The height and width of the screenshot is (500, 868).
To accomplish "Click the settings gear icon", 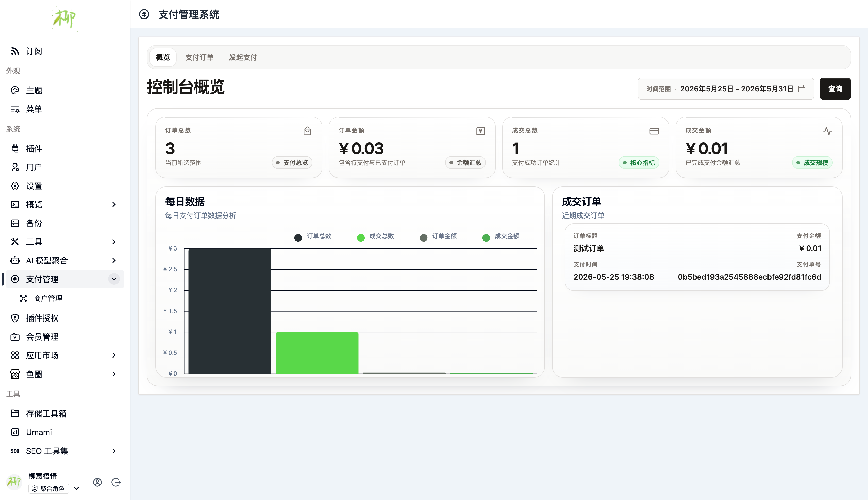I will [x=15, y=186].
